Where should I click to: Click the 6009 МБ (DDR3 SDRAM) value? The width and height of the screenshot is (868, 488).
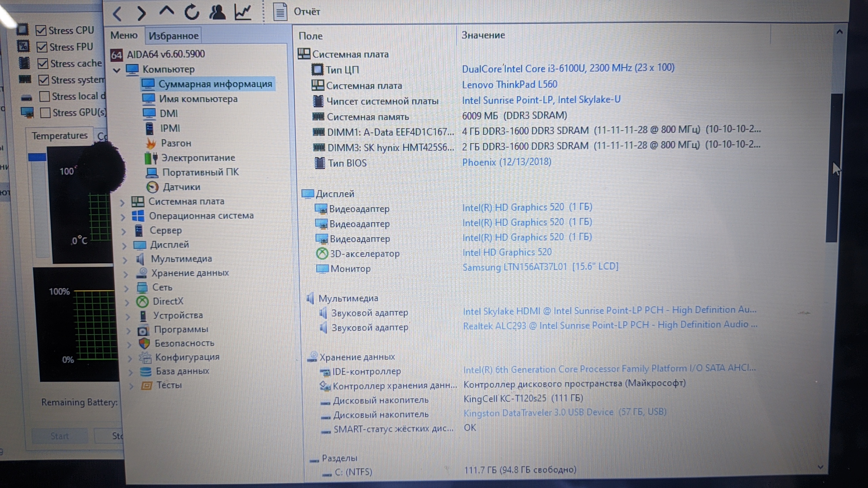514,116
